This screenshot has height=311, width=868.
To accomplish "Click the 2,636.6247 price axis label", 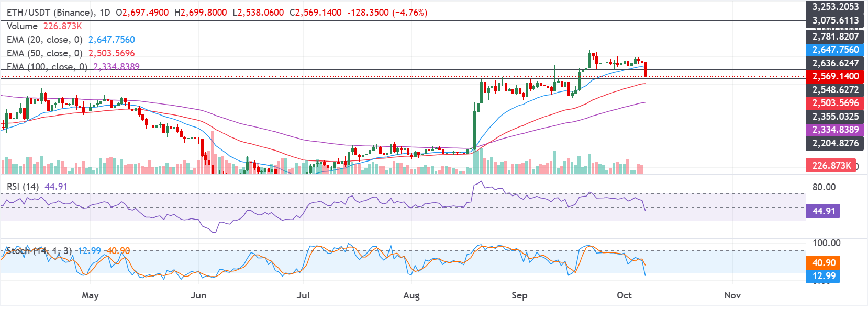I will [x=835, y=63].
